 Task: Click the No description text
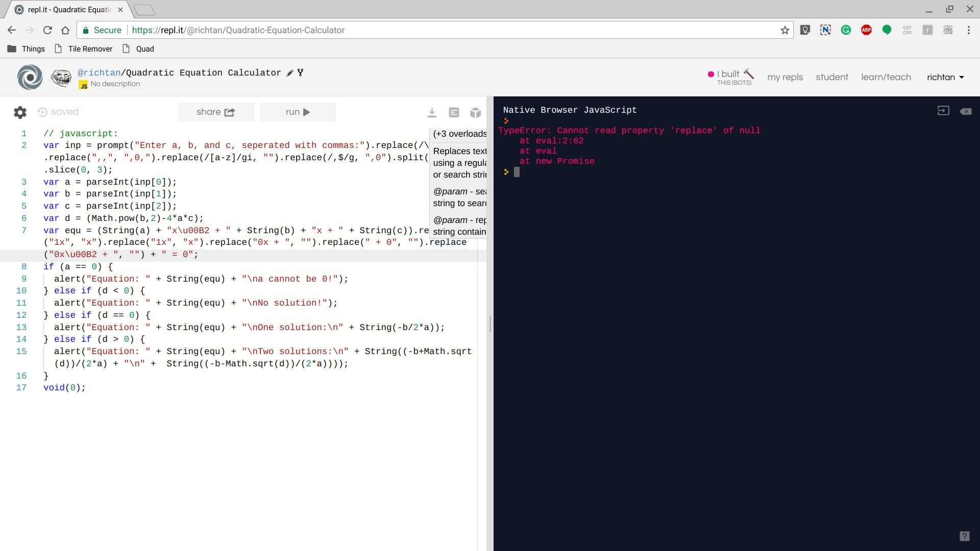(x=115, y=84)
